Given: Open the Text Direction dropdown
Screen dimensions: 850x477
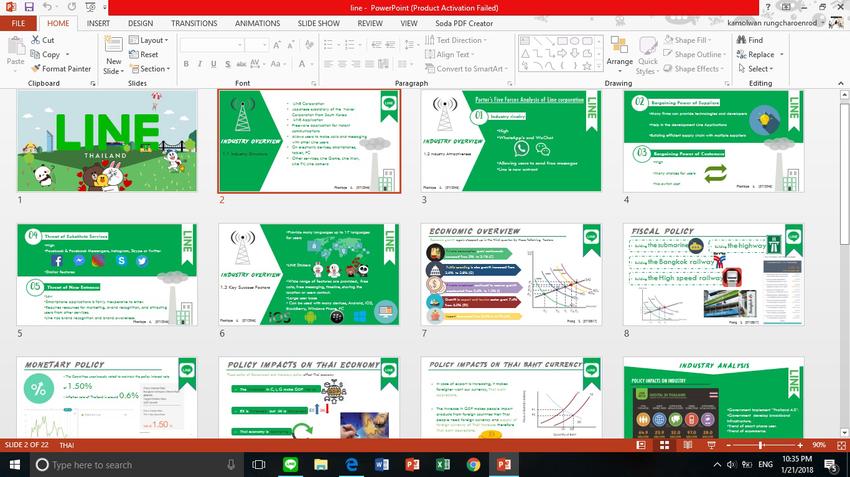Looking at the screenshot, I should [455, 40].
